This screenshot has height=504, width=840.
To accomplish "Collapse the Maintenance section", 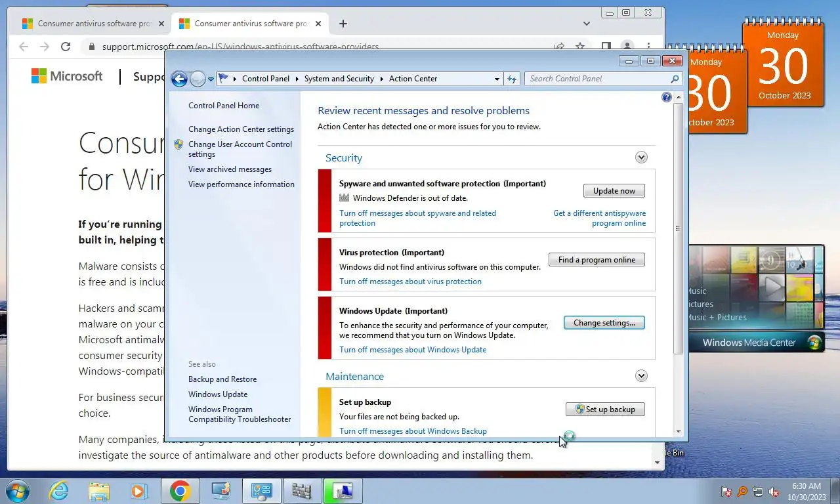I will click(641, 376).
